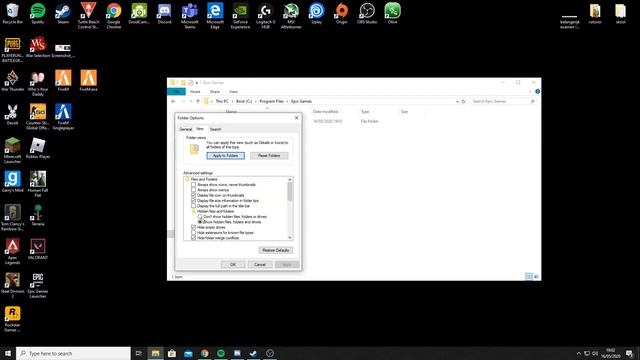Select Show hidden files, folders and drives

point(200,222)
